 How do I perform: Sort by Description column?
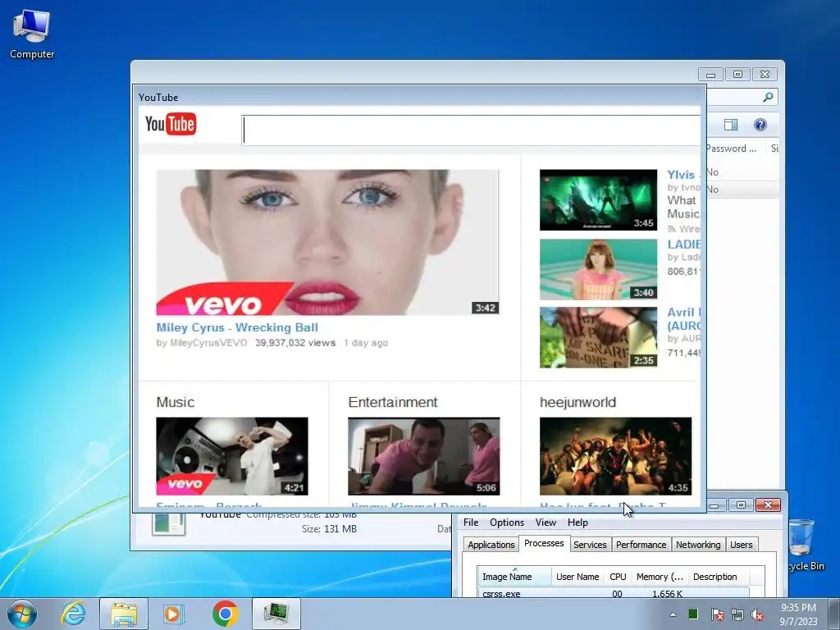coord(718,577)
